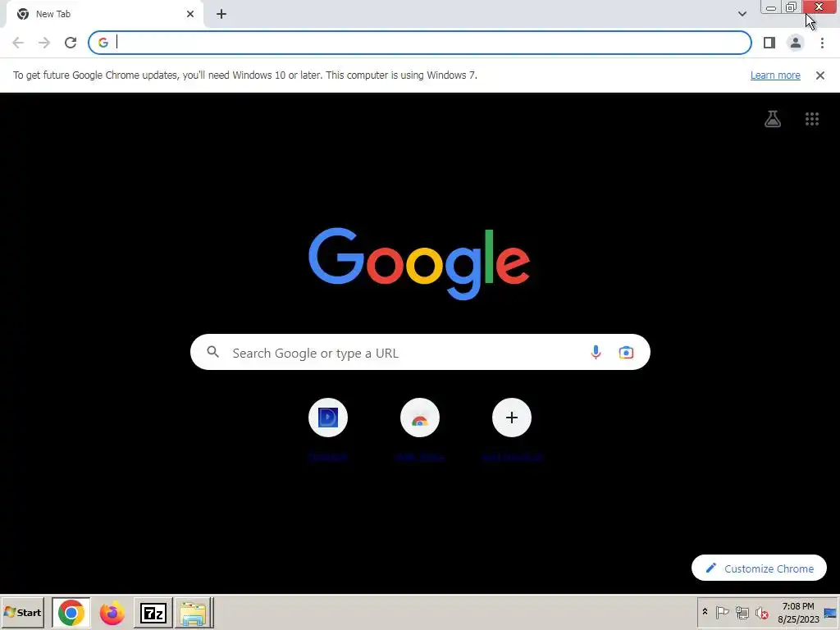The image size is (840, 630).
Task: Click the magnifier icon in search box
Action: click(213, 352)
